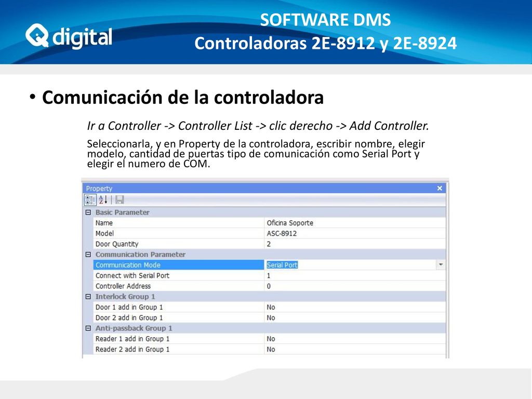Click the Communication Parameter header text
The image size is (532, 399).
pos(140,255)
